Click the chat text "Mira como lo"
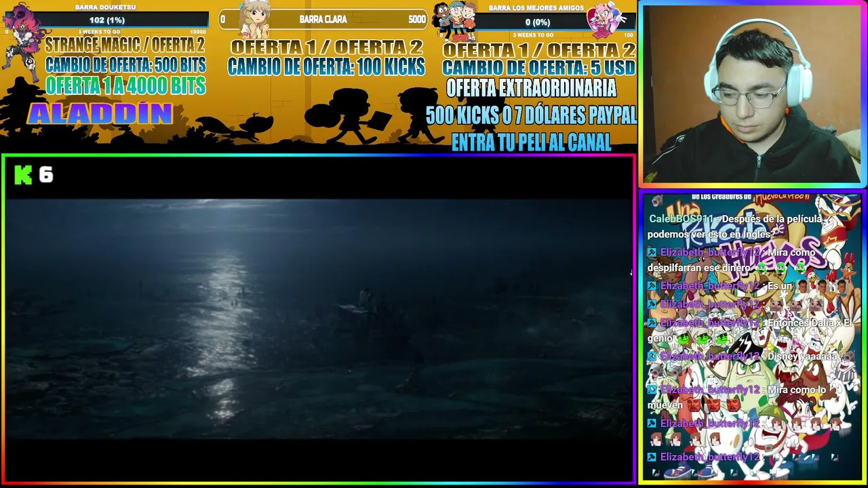 coord(797,390)
